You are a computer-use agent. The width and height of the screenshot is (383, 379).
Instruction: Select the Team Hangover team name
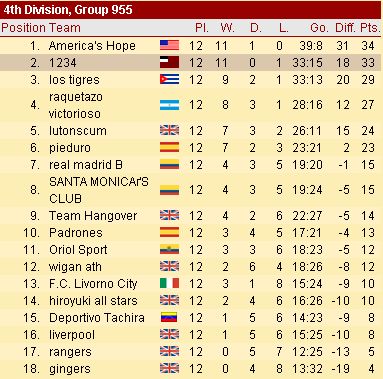click(93, 216)
